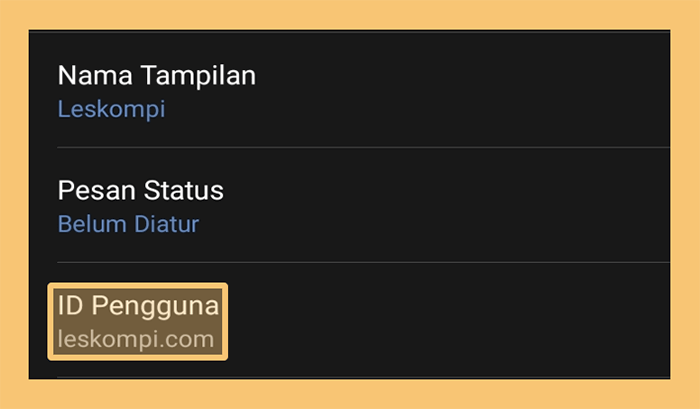Click the empty area right of Belum Diatur
Image resolution: width=700 pixels, height=409 pixels.
point(434,224)
